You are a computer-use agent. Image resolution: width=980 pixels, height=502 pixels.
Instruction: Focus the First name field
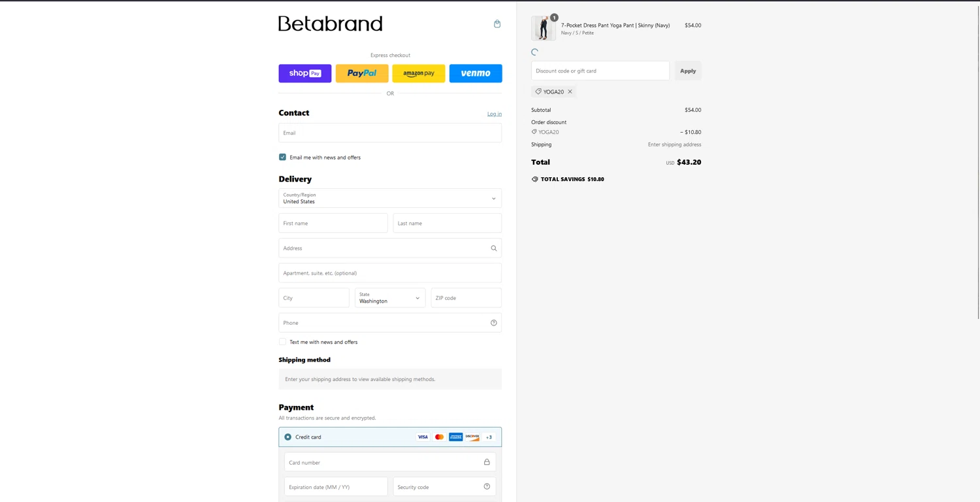tap(333, 223)
